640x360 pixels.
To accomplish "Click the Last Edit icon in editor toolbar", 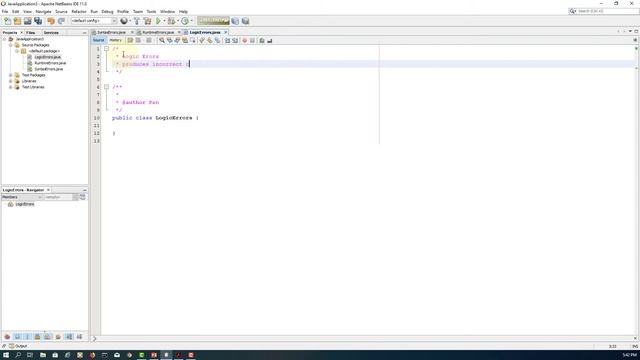I will tap(130, 40).
